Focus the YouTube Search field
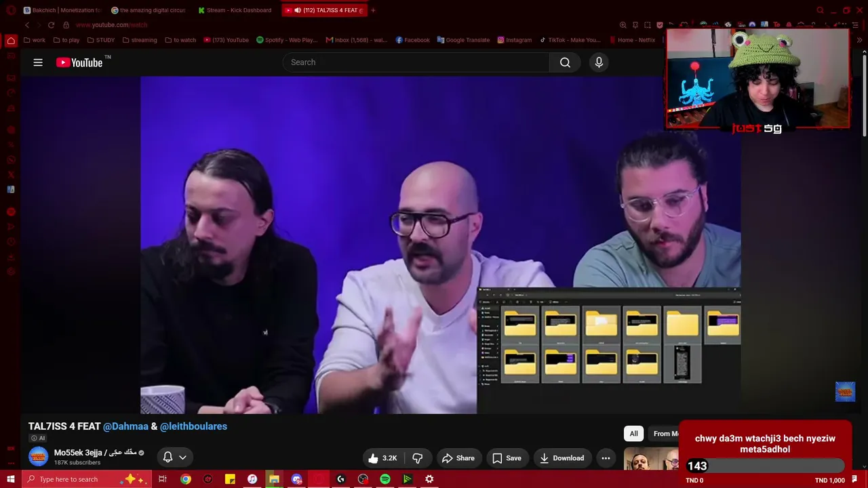Screen dimensions: 868x488 (x=416, y=62)
